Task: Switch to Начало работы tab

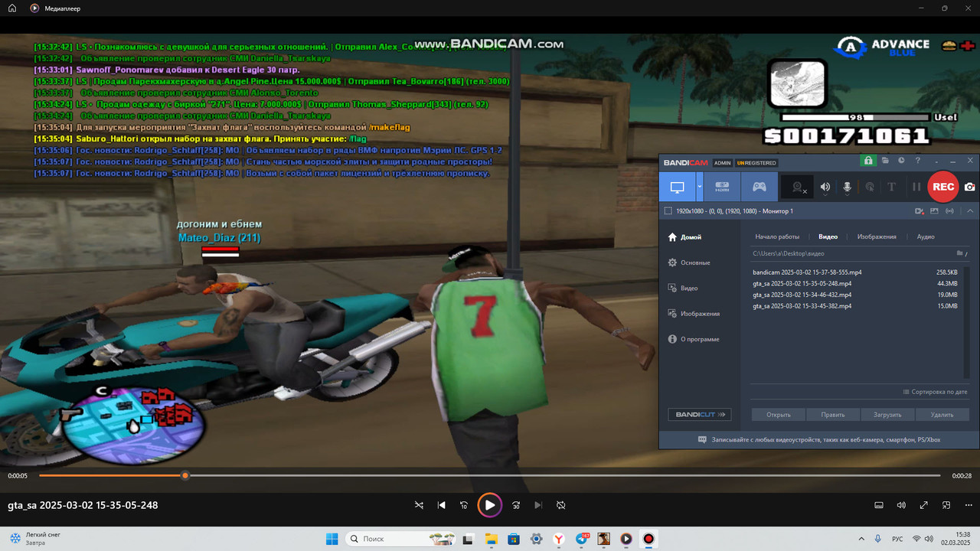Action: point(777,236)
